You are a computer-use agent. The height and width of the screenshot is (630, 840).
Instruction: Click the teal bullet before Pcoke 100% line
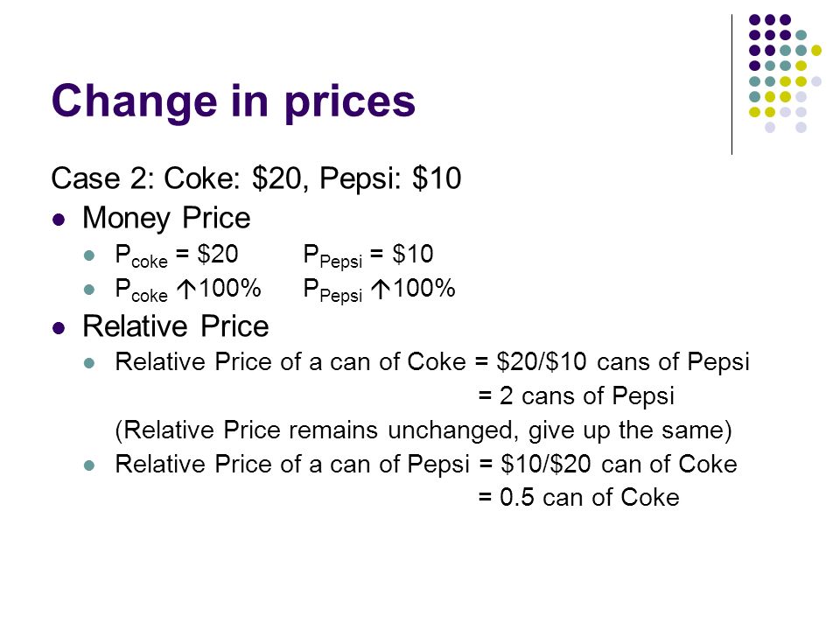[x=89, y=290]
